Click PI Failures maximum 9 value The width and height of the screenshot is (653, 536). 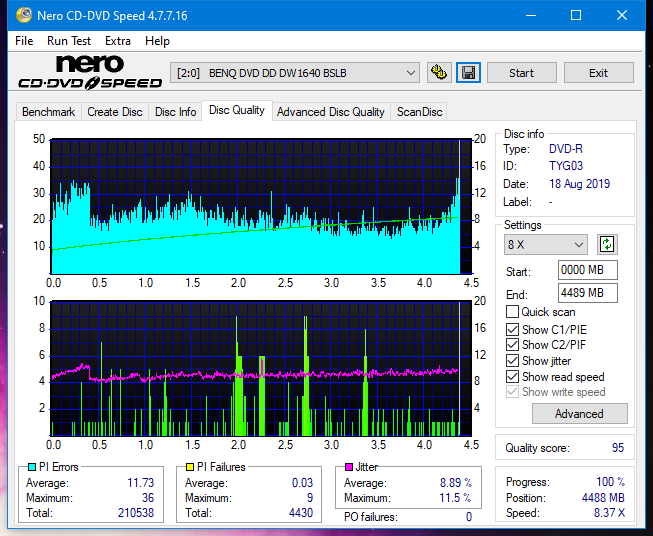(x=310, y=498)
